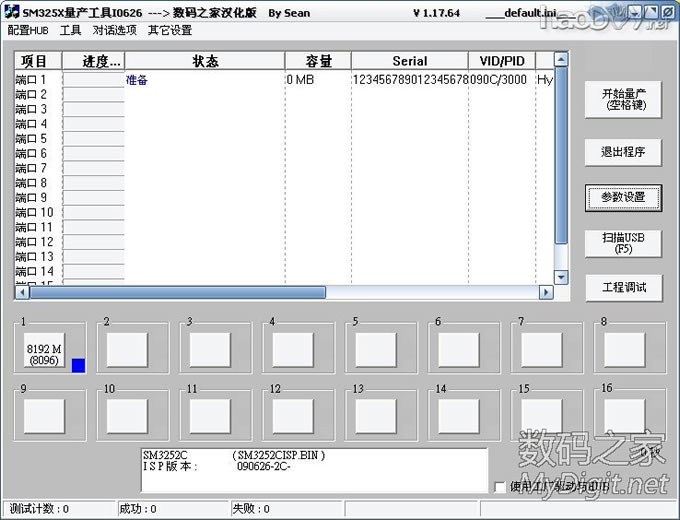Click the blue status indicator beside slot 1

(78, 366)
